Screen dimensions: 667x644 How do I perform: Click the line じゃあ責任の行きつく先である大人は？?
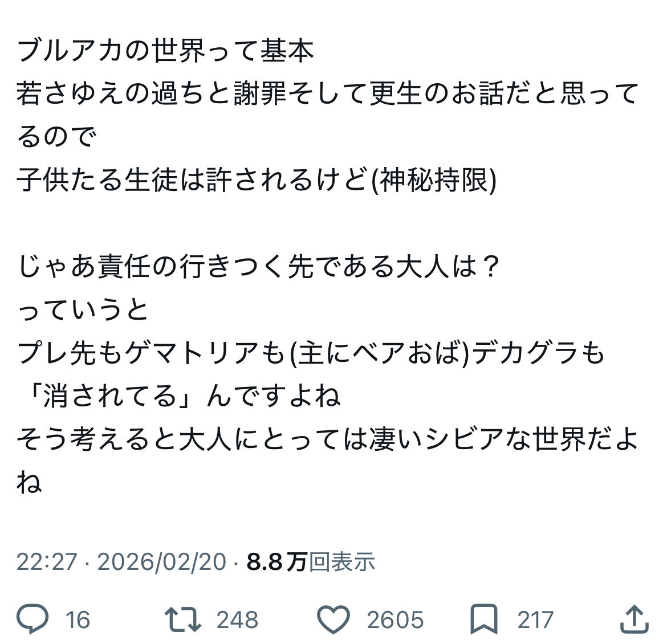tap(259, 267)
